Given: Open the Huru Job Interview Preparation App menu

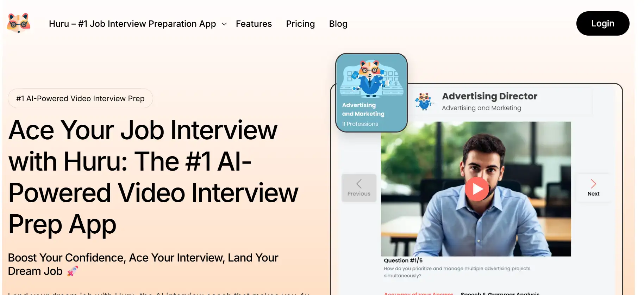Looking at the screenshot, I should tap(132, 24).
